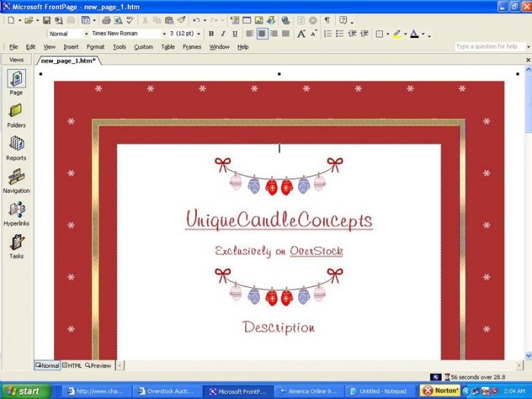
Task: Run the Spelling check icon
Action: 130,21
